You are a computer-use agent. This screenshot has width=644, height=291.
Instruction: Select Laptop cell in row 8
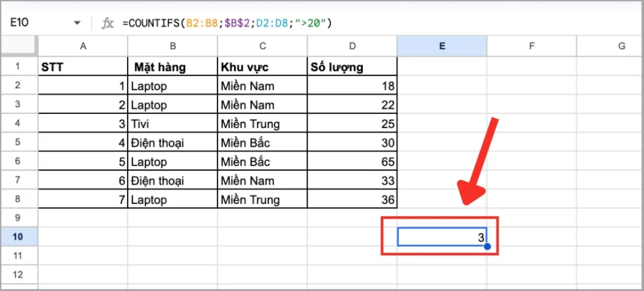(172, 199)
